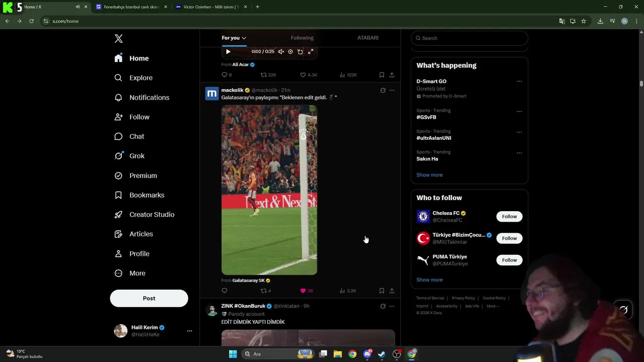
Task: Follow PUMA Türkiye
Action: click(x=509, y=260)
